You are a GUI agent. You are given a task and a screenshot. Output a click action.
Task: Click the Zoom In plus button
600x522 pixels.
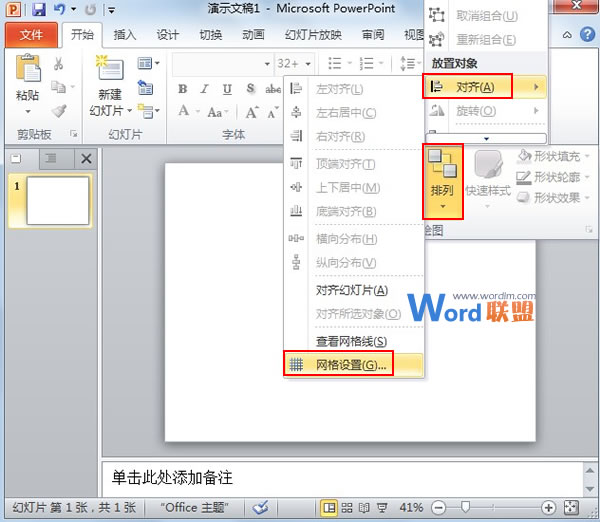pos(548,508)
